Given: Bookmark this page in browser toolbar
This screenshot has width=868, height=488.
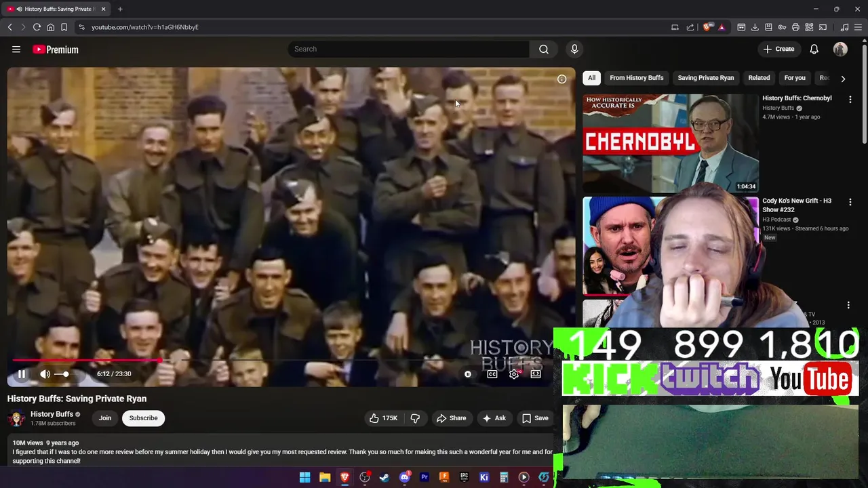Looking at the screenshot, I should 64,27.
